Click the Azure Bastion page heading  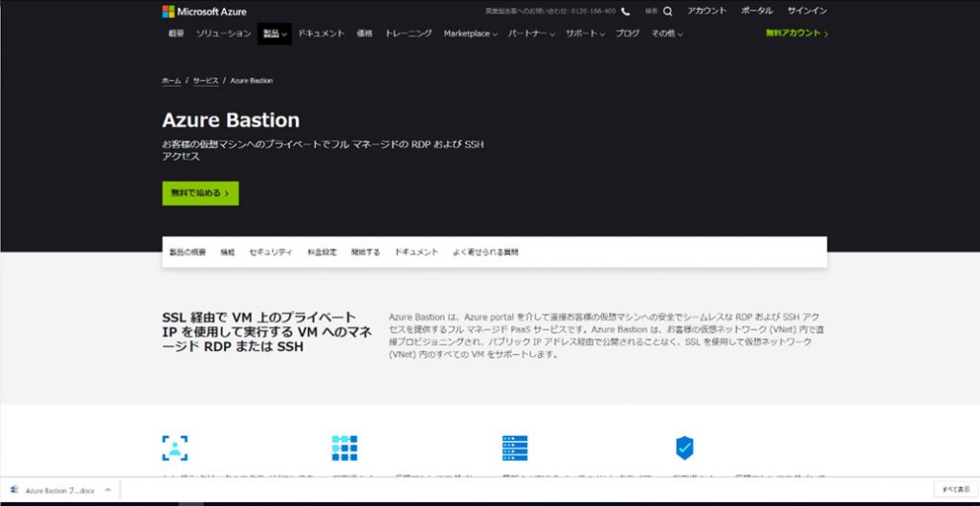(x=231, y=120)
